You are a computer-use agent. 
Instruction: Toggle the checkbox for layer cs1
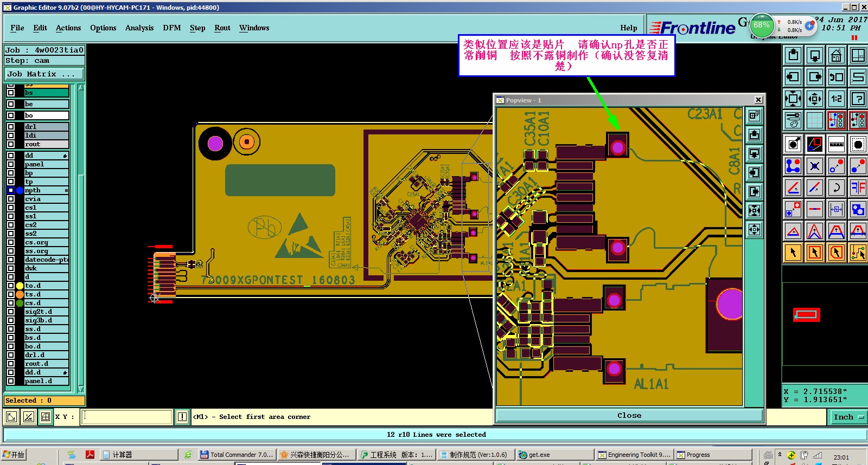pyautogui.click(x=11, y=208)
